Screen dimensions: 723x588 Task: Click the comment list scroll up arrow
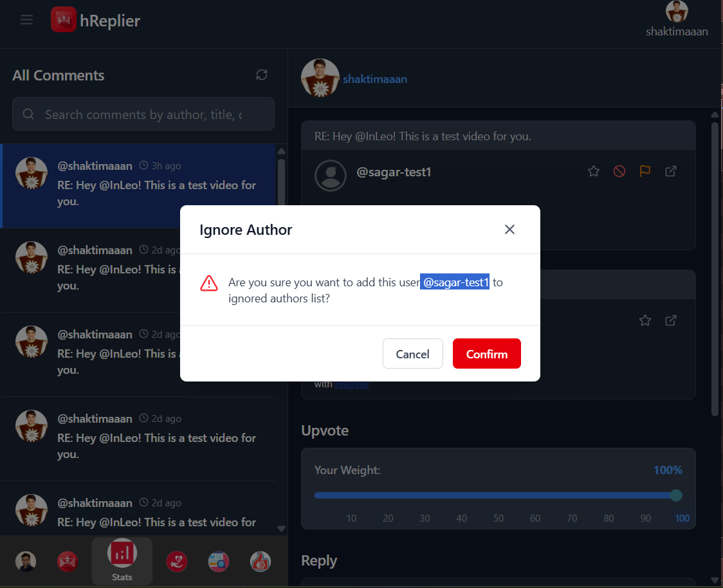[281, 151]
